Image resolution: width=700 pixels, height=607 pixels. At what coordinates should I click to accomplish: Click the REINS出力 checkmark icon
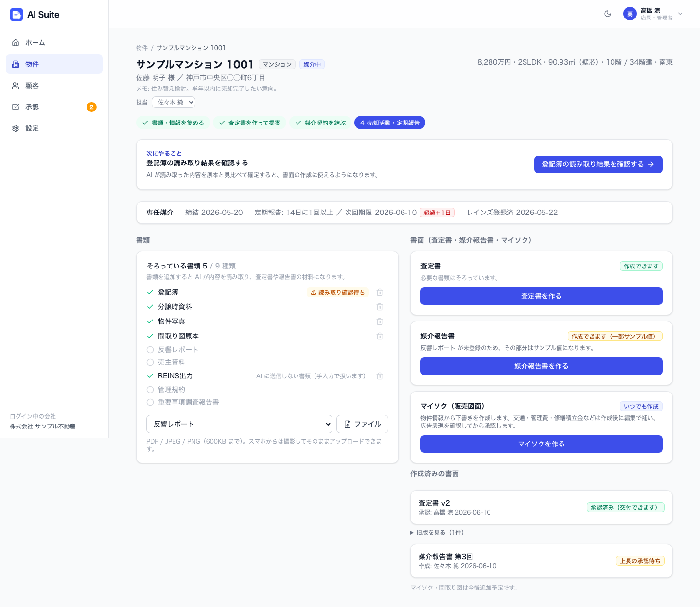click(150, 376)
